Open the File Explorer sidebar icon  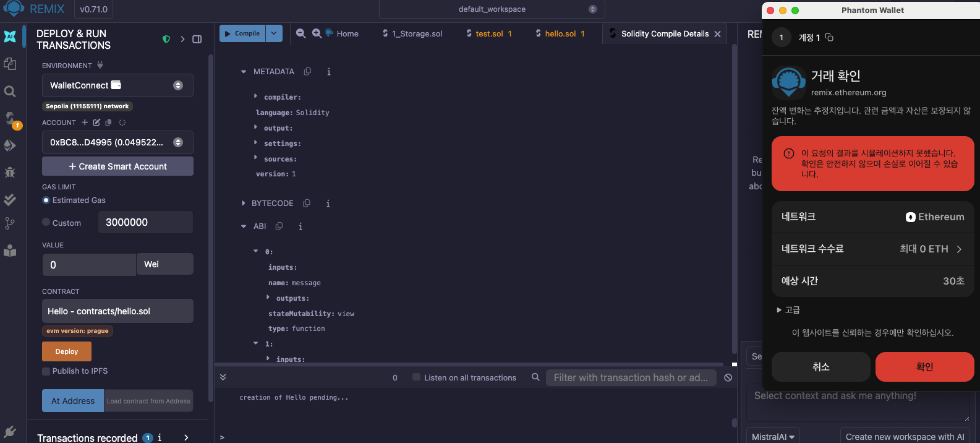10,64
